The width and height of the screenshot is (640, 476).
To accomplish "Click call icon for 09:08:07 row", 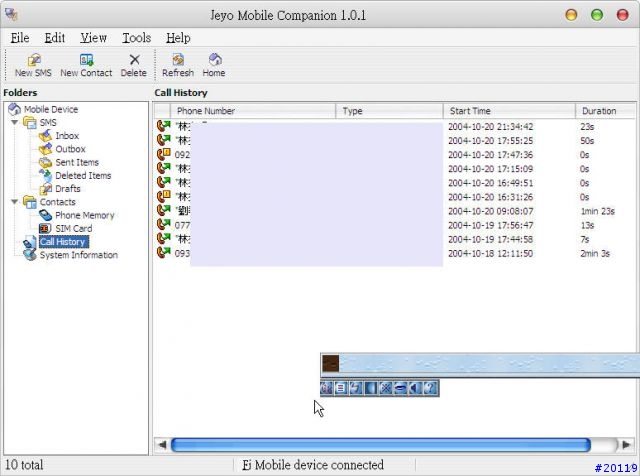I will [x=164, y=211].
